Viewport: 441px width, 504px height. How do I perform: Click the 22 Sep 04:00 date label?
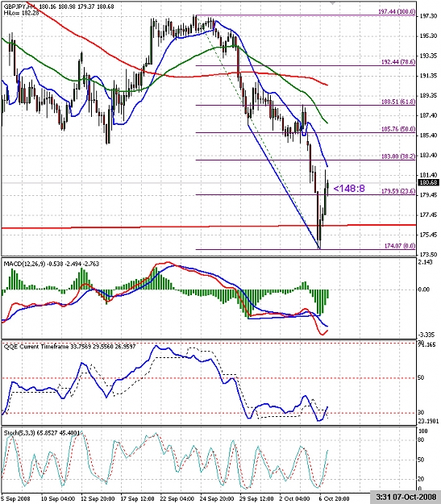tap(177, 499)
